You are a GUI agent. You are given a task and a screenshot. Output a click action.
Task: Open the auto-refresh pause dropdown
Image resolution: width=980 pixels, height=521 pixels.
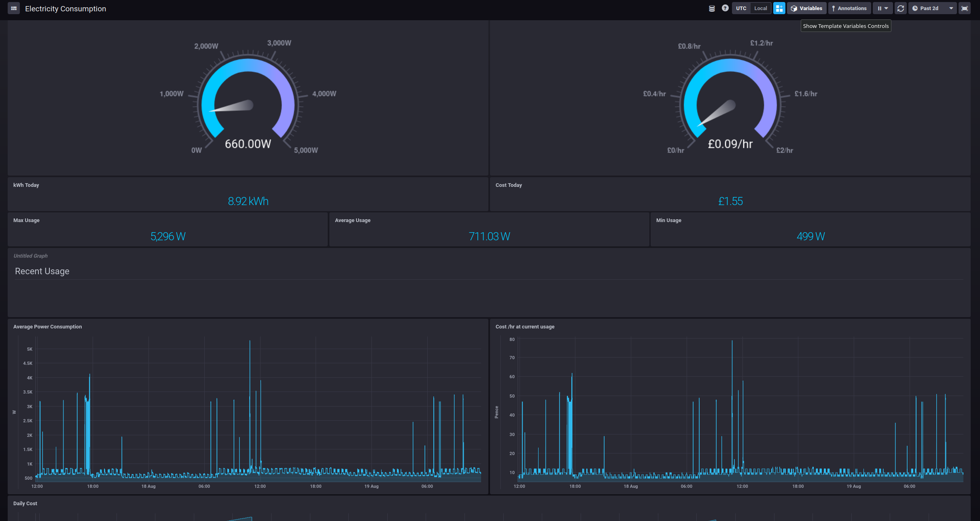[882, 8]
